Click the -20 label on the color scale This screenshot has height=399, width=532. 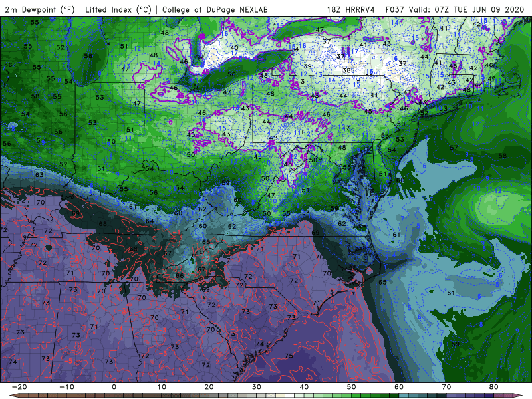point(19,387)
